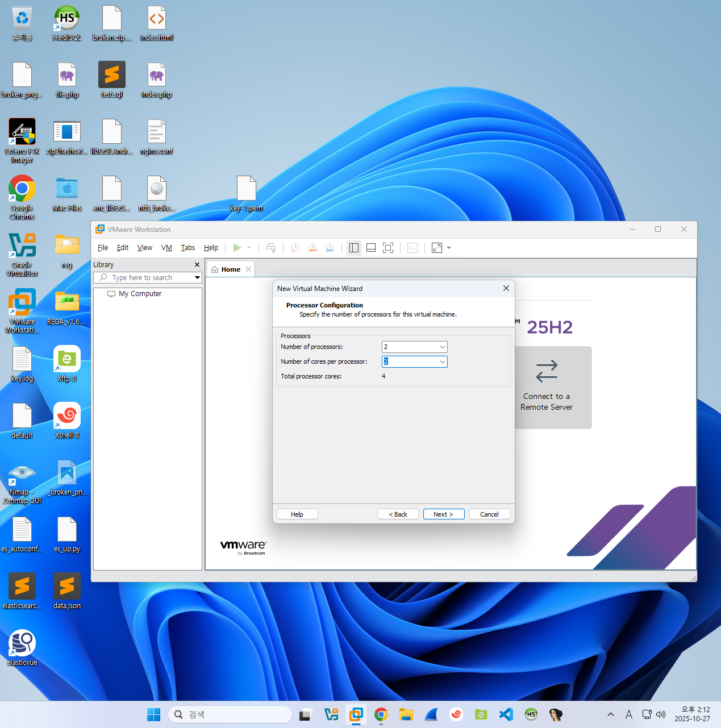Enter full screen mode icon
The height and width of the screenshot is (728, 721).
pyautogui.click(x=388, y=248)
